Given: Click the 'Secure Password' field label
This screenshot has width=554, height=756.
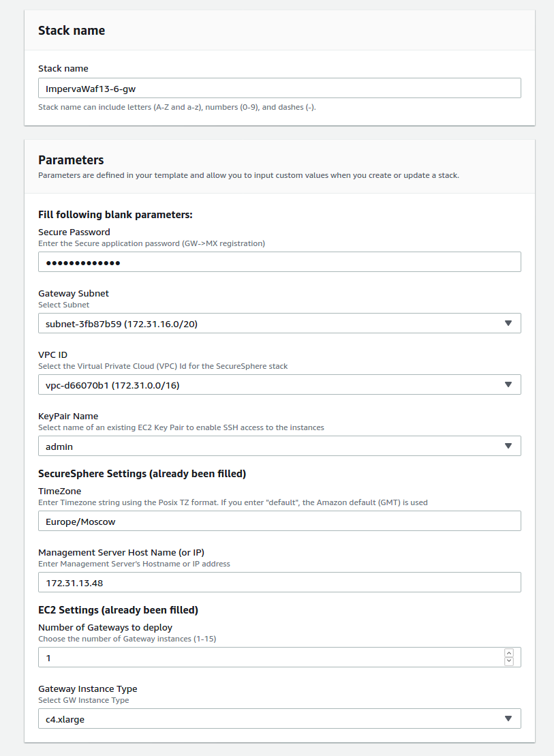Looking at the screenshot, I should (x=74, y=232).
